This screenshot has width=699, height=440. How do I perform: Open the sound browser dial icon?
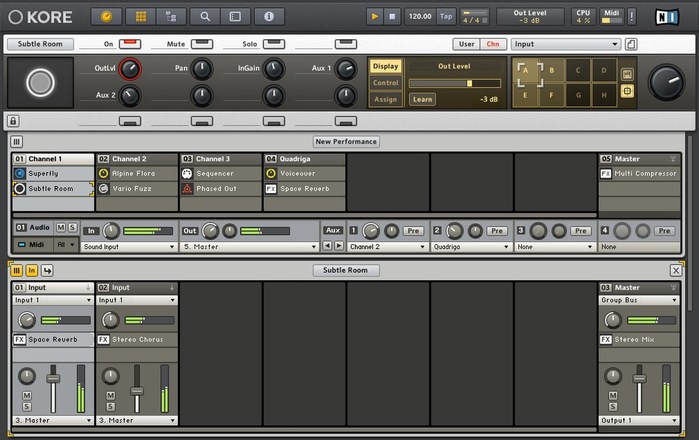pyautogui.click(x=106, y=17)
